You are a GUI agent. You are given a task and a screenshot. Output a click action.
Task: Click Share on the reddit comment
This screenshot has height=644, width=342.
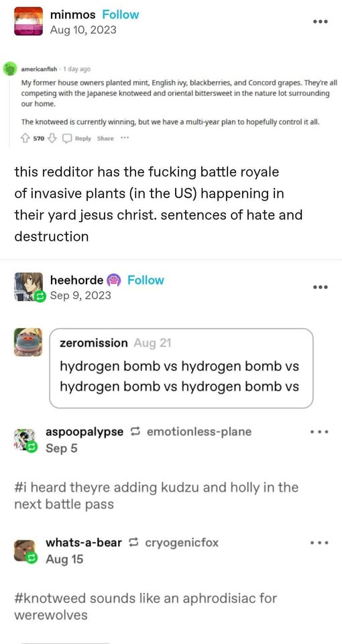[105, 138]
